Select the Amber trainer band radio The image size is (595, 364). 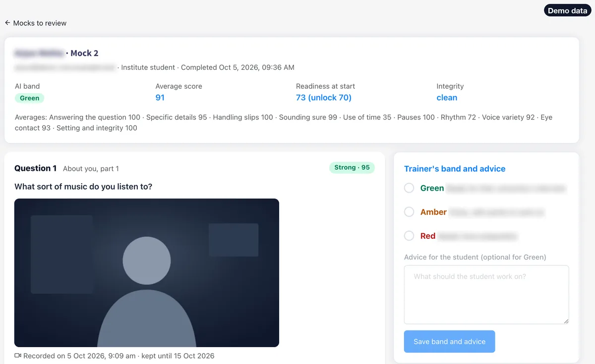tap(409, 212)
